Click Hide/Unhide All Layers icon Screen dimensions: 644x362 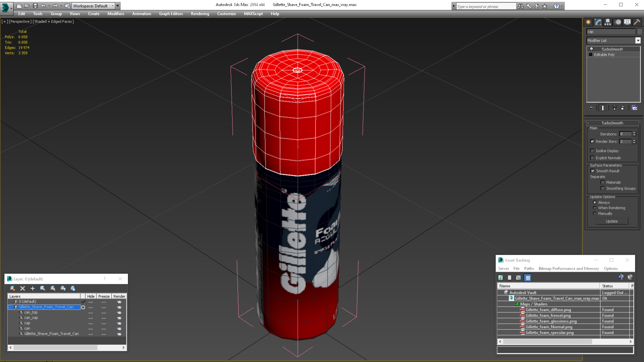pos(63,288)
